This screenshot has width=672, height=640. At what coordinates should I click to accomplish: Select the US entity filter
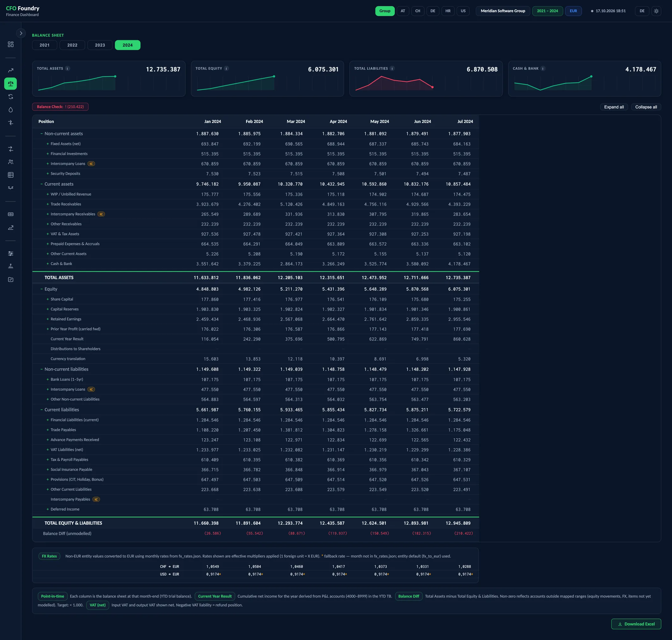tap(463, 11)
